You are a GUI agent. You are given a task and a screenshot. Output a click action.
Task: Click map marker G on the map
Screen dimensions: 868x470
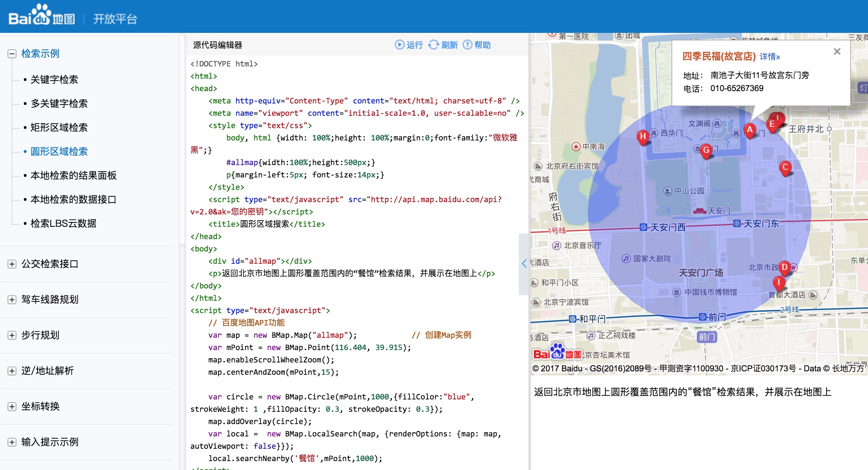pyautogui.click(x=706, y=150)
